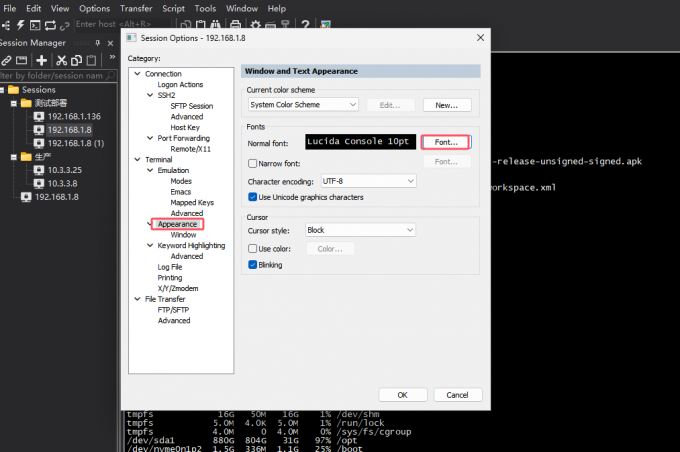
Task: Select the SFTP Session category
Action: point(192,106)
